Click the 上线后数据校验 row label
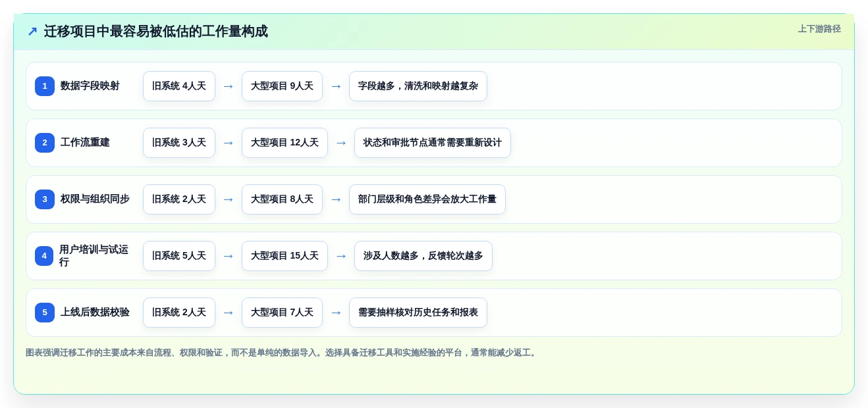Screen dimensions: 868x408 95,313
